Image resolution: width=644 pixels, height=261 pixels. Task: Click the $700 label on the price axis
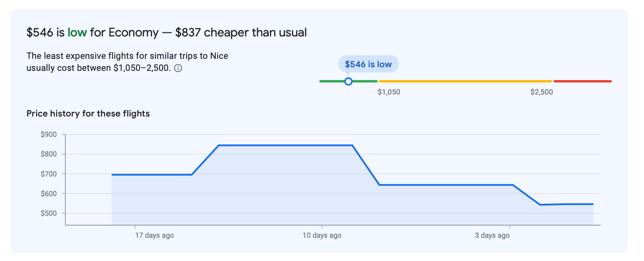(x=49, y=174)
